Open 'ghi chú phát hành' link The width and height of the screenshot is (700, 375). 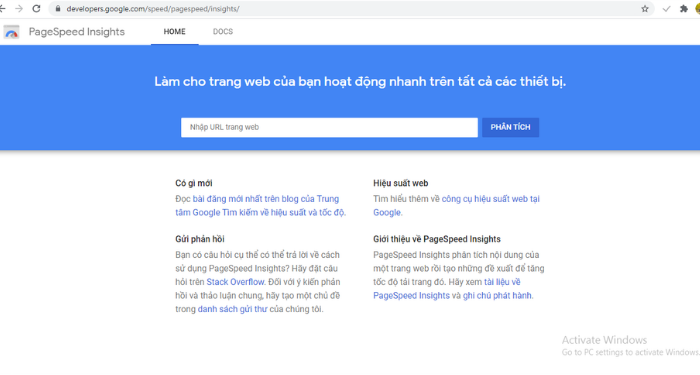497,296
